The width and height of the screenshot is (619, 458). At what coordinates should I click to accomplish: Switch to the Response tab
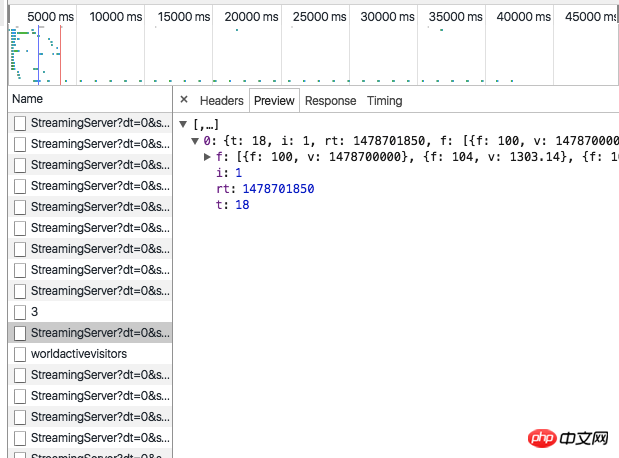tap(330, 100)
